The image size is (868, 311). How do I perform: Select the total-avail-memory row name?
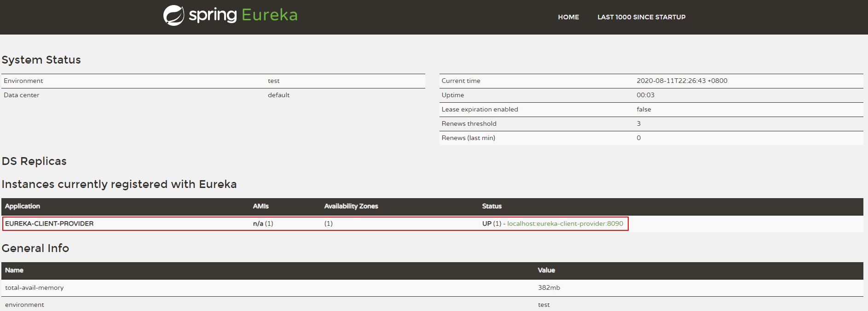pyautogui.click(x=35, y=288)
